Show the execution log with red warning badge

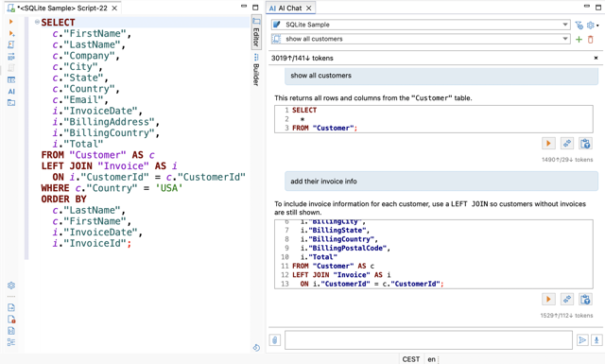[x=11, y=320]
